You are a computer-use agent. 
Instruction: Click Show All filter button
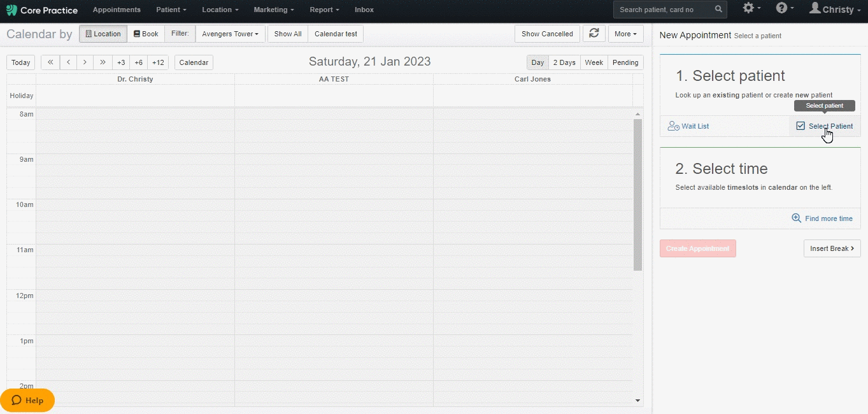[x=288, y=34]
